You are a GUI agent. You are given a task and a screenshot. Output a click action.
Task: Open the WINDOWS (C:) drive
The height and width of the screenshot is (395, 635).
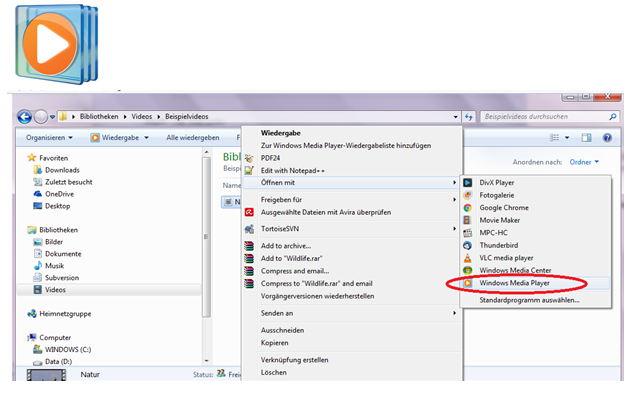(x=68, y=349)
